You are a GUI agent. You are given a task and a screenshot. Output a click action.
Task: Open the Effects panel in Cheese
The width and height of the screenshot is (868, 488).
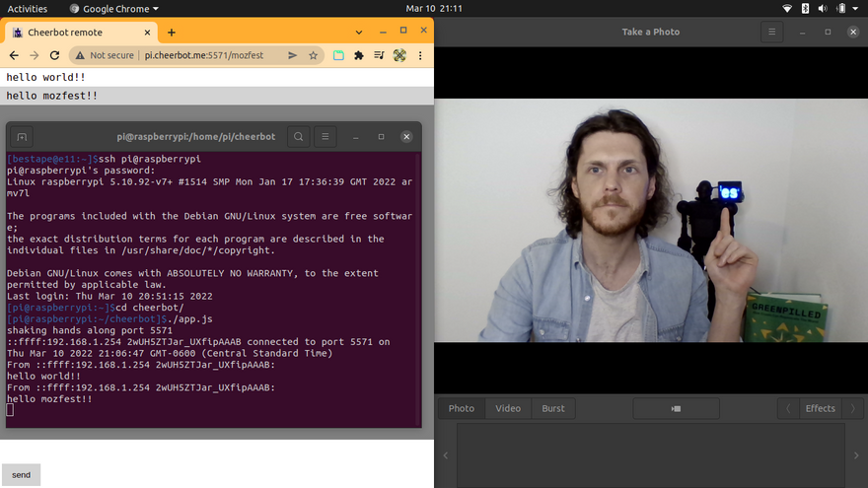820,408
